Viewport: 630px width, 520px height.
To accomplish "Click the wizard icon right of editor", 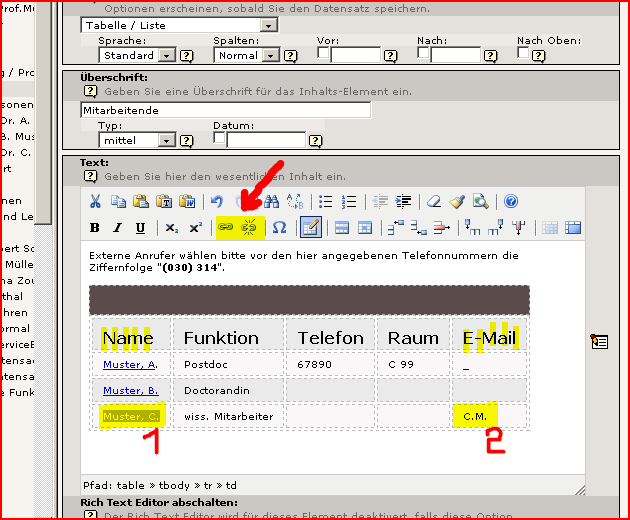I will click(599, 342).
